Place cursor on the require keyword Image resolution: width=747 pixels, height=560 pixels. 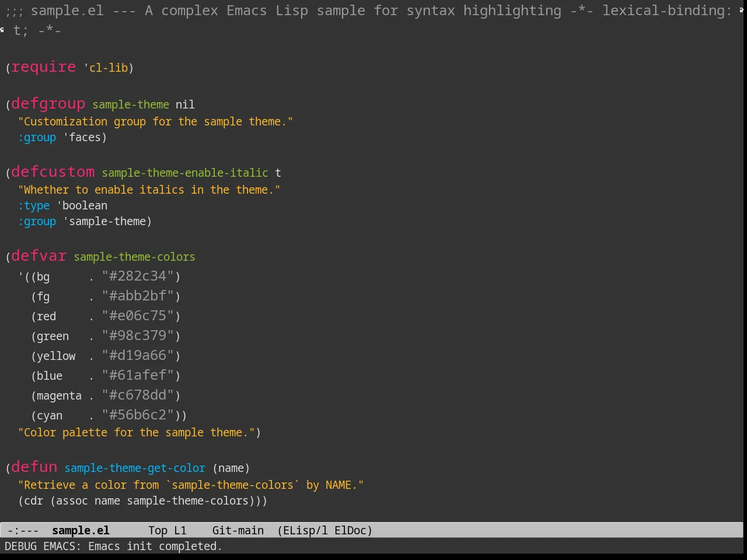click(44, 67)
